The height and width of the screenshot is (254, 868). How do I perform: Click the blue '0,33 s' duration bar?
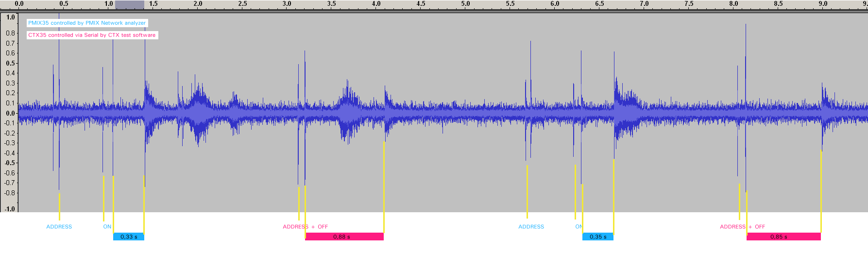(x=129, y=237)
